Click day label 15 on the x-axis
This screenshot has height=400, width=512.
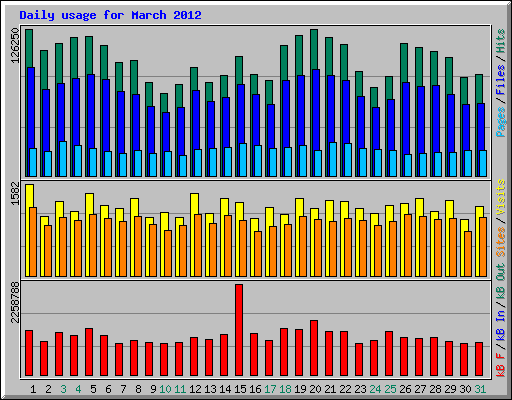point(240,389)
